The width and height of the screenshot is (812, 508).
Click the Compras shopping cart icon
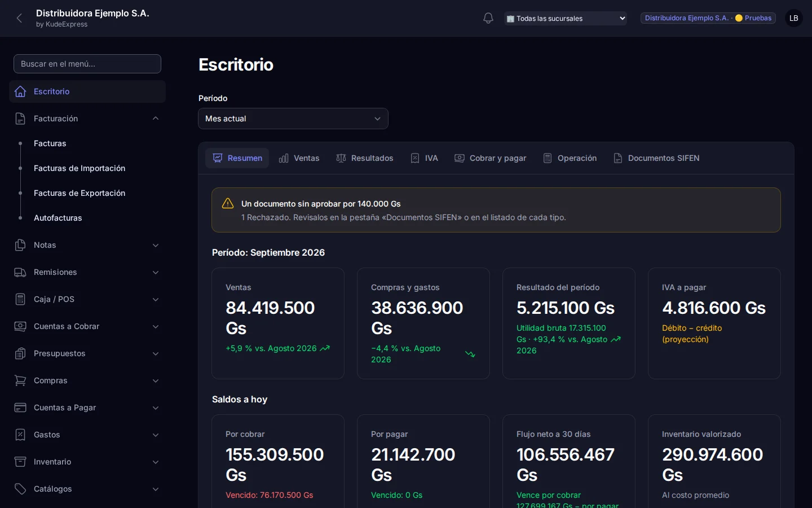point(20,380)
